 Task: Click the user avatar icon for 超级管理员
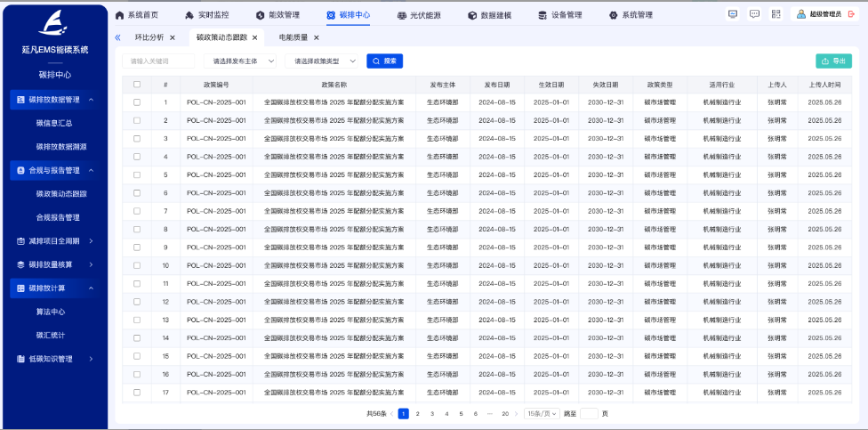(x=800, y=14)
